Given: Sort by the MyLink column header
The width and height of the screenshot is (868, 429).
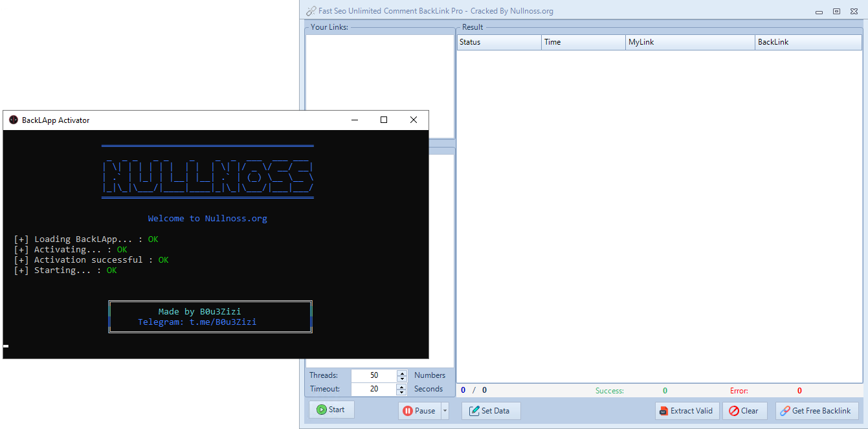Looking at the screenshot, I should (690, 42).
